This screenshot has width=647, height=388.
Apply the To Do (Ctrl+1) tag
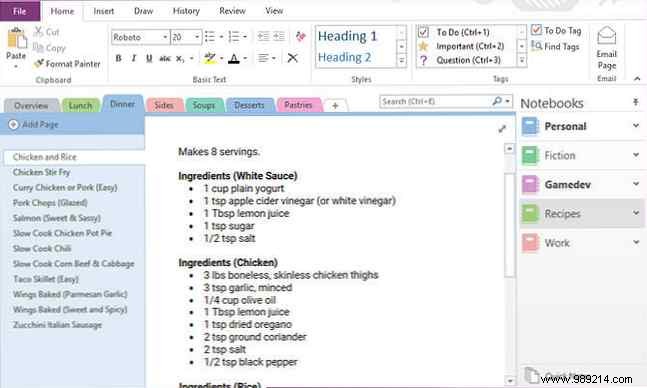463,32
